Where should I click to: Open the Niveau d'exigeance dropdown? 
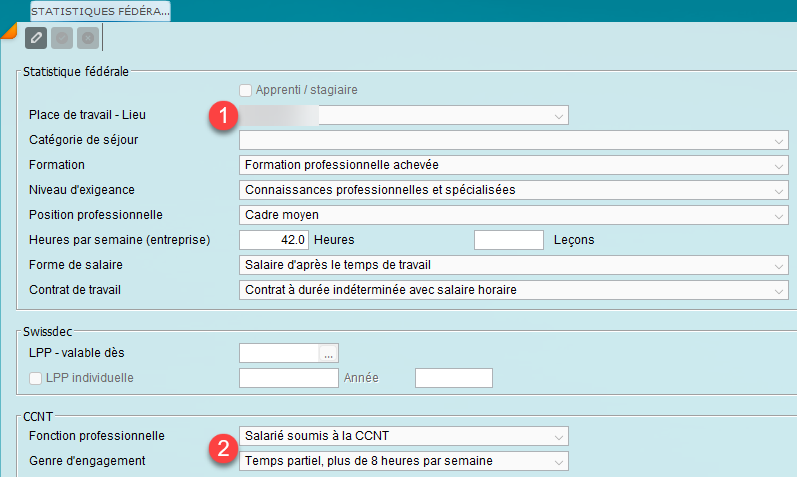click(x=778, y=190)
